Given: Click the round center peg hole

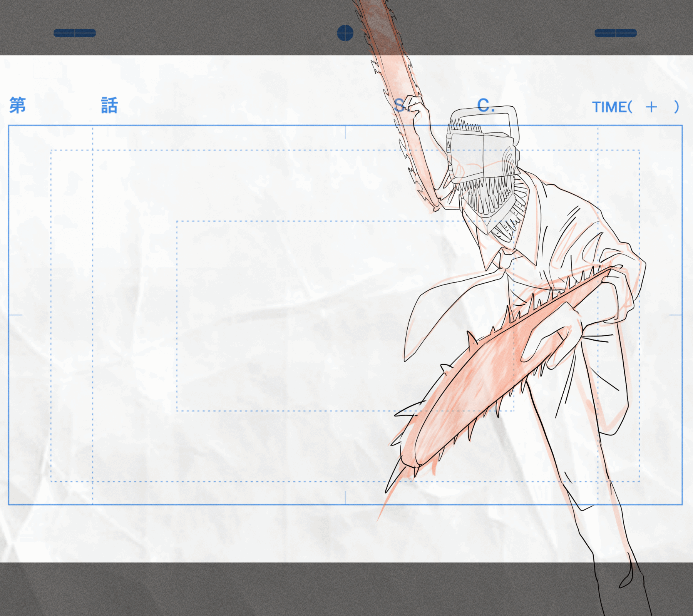Looking at the screenshot, I should [x=345, y=33].
